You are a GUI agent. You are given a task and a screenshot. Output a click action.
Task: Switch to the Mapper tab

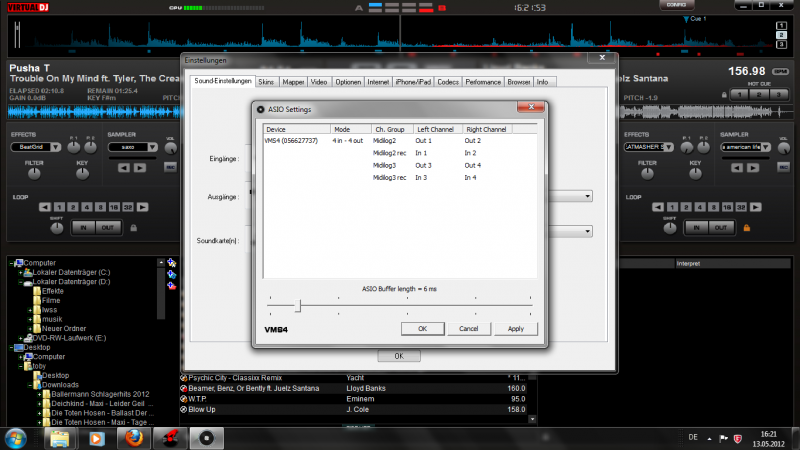click(293, 82)
